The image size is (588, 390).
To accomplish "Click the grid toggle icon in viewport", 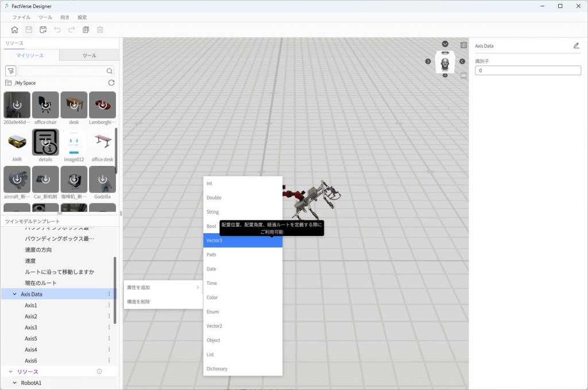I will click(x=463, y=75).
